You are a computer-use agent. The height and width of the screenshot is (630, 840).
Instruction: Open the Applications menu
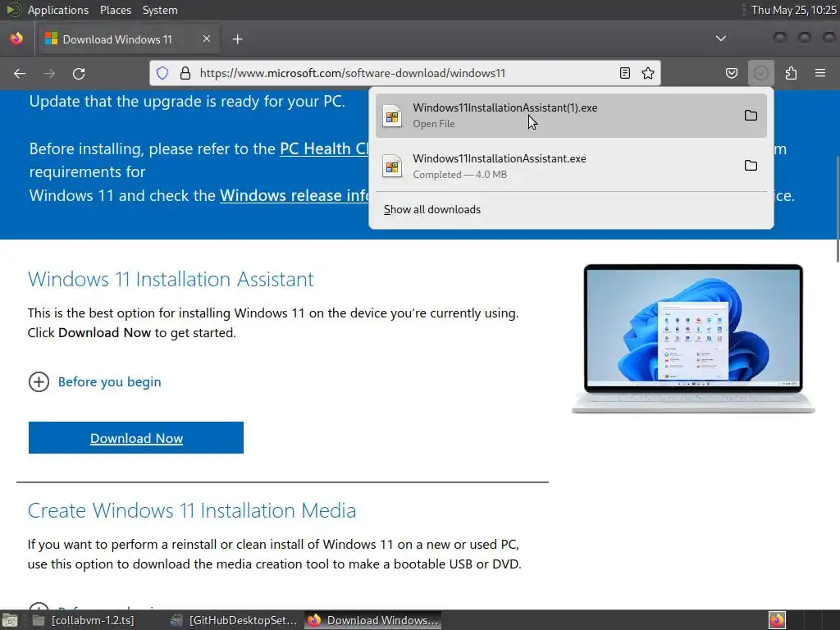coord(58,10)
